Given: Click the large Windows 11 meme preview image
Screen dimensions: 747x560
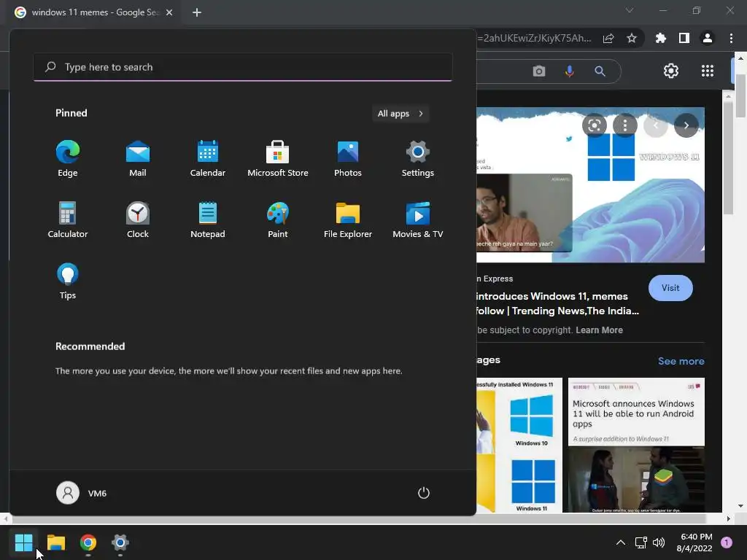Looking at the screenshot, I should pos(590,184).
